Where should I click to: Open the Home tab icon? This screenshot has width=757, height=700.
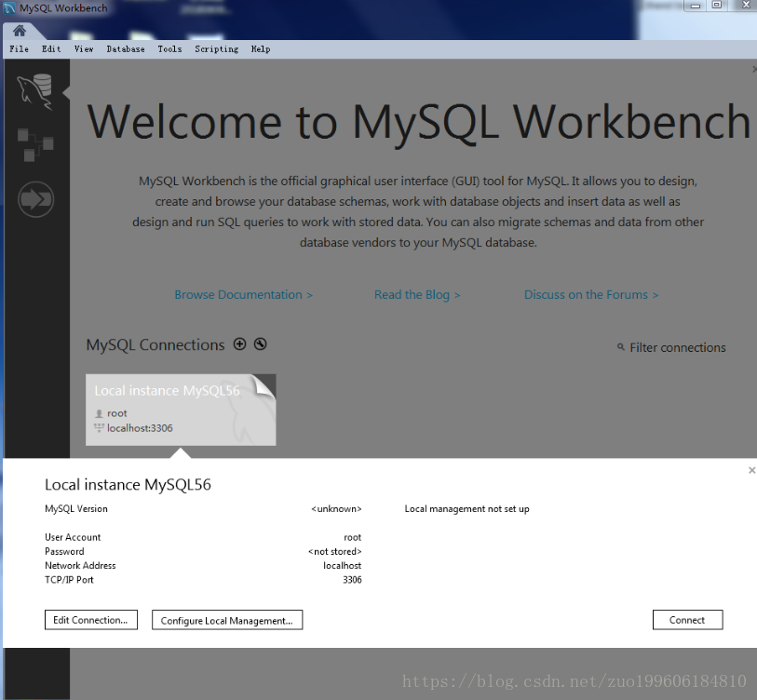(x=20, y=31)
